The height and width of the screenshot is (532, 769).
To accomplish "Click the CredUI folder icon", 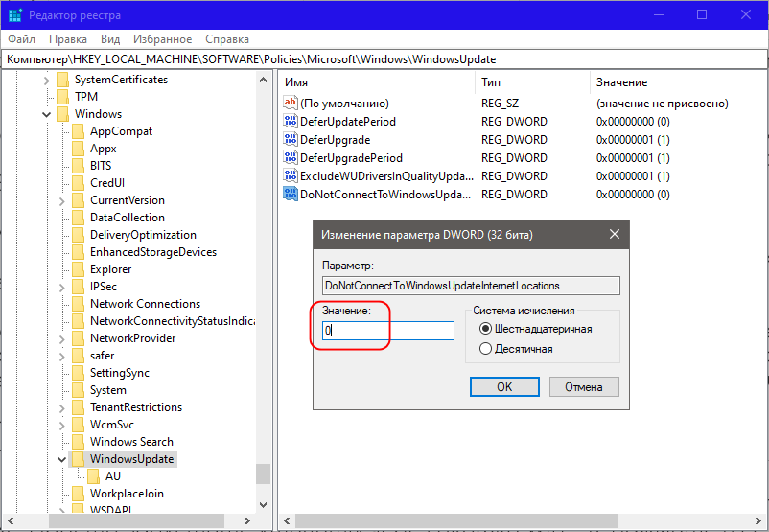I will [x=78, y=183].
